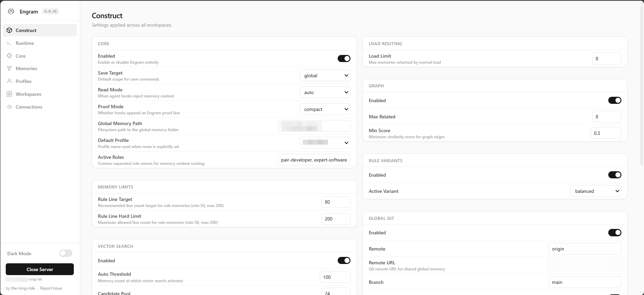Click the Candidate Pool field

pyautogui.click(x=336, y=292)
